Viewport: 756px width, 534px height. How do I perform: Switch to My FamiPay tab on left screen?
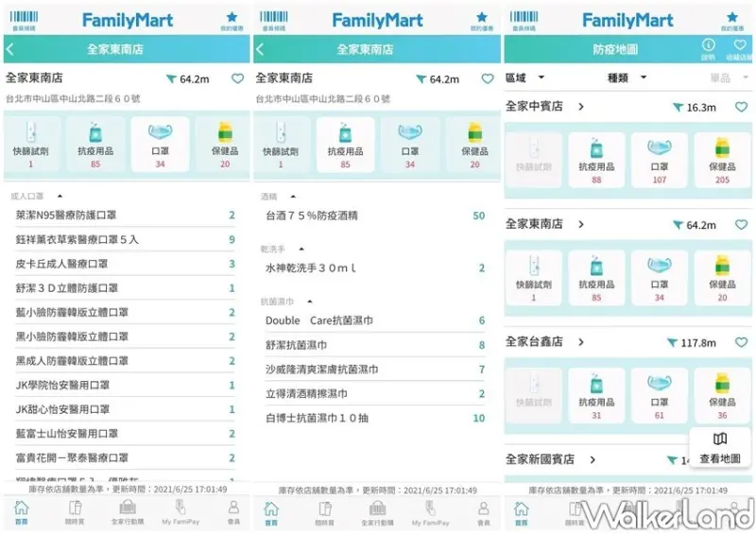click(x=180, y=513)
